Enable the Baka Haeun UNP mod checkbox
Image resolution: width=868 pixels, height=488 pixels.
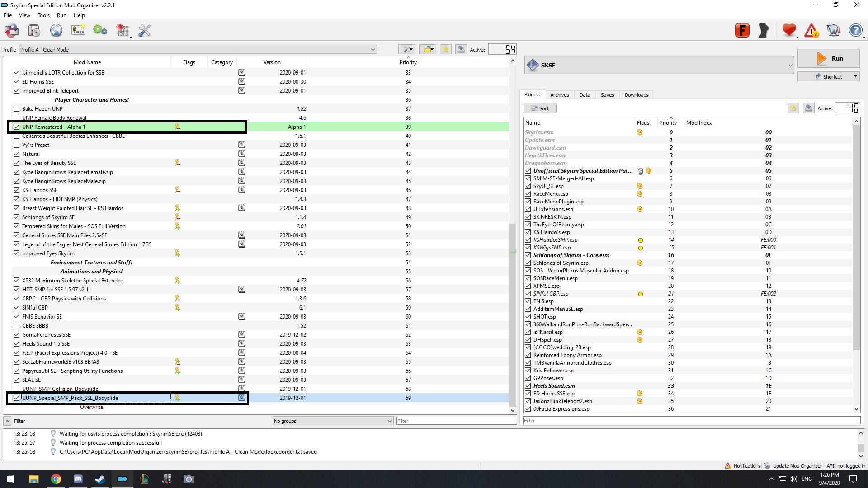17,108
